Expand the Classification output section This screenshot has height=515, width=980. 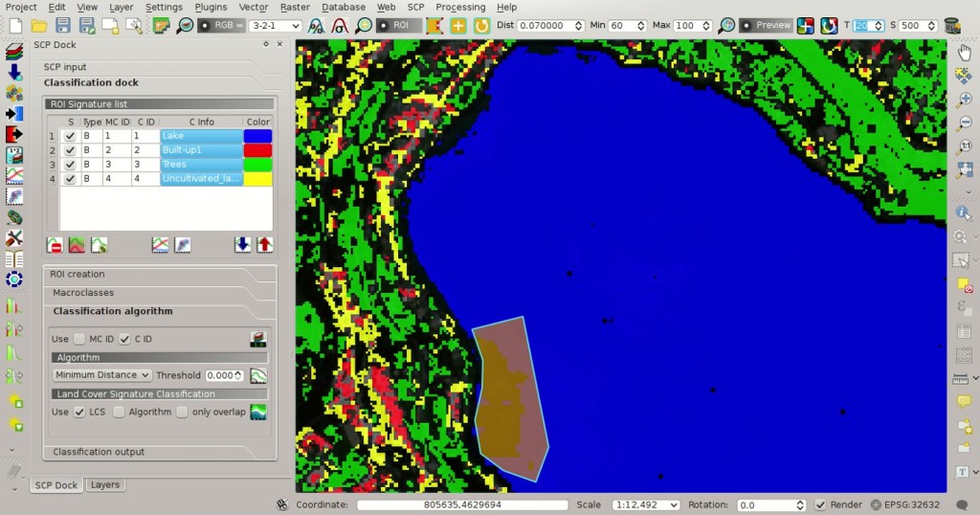click(99, 451)
